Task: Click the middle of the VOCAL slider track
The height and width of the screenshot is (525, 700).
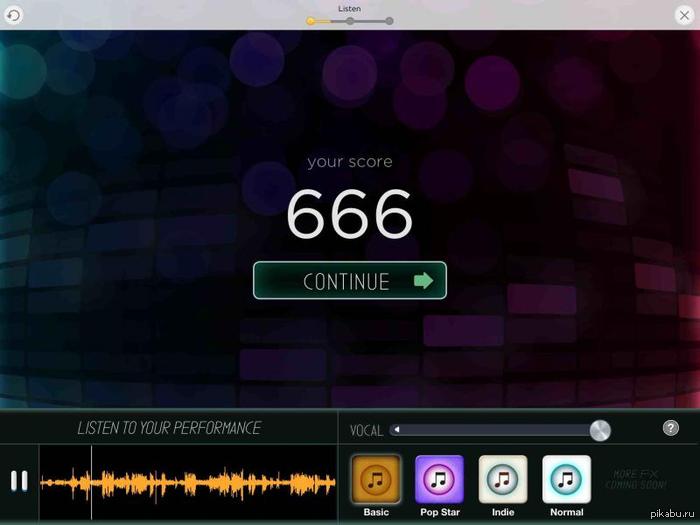Action: (x=495, y=430)
